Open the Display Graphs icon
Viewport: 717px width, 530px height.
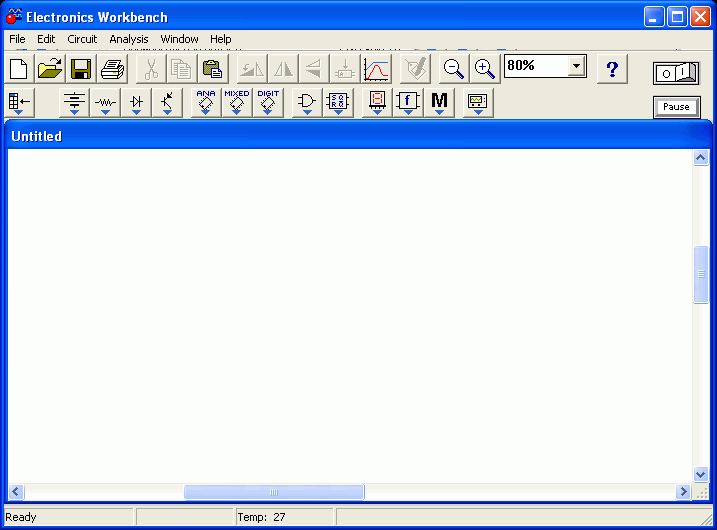(x=376, y=69)
